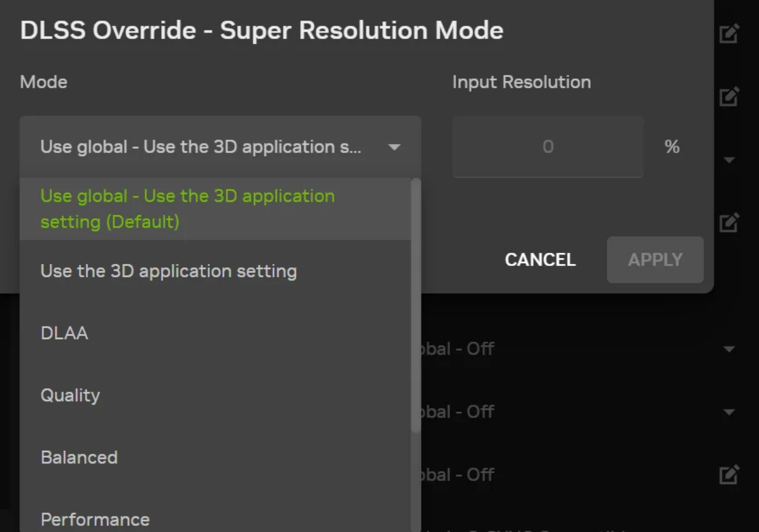The height and width of the screenshot is (532, 759).
Task: Collapse the Mode dropdown using its caret arrow
Action: [x=394, y=147]
